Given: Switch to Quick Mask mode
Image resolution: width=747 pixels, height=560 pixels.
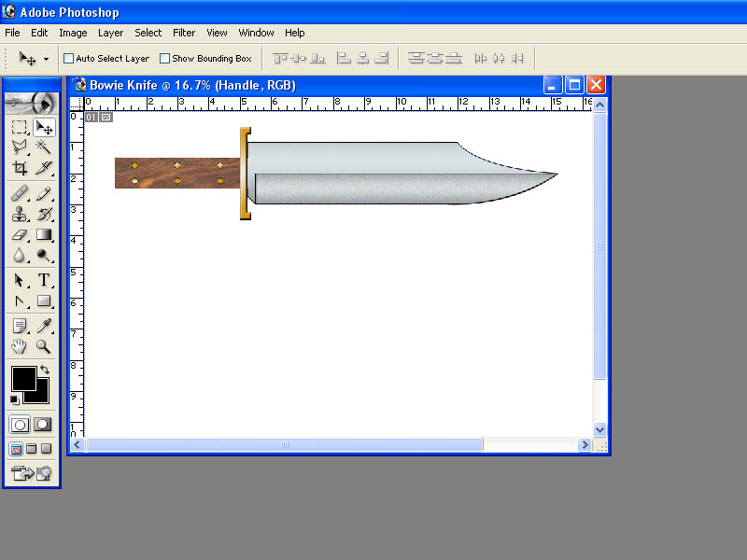Looking at the screenshot, I should 42,425.
